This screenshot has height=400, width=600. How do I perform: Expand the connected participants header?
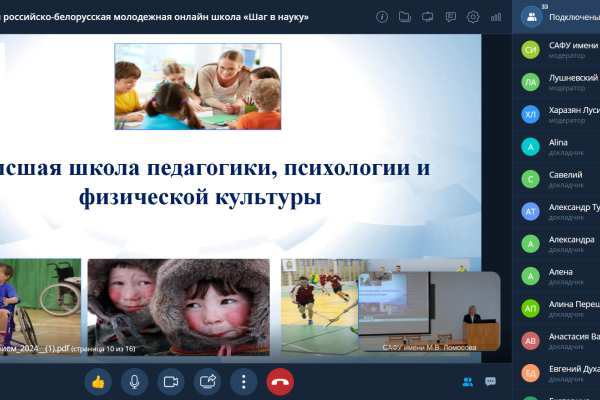point(558,17)
